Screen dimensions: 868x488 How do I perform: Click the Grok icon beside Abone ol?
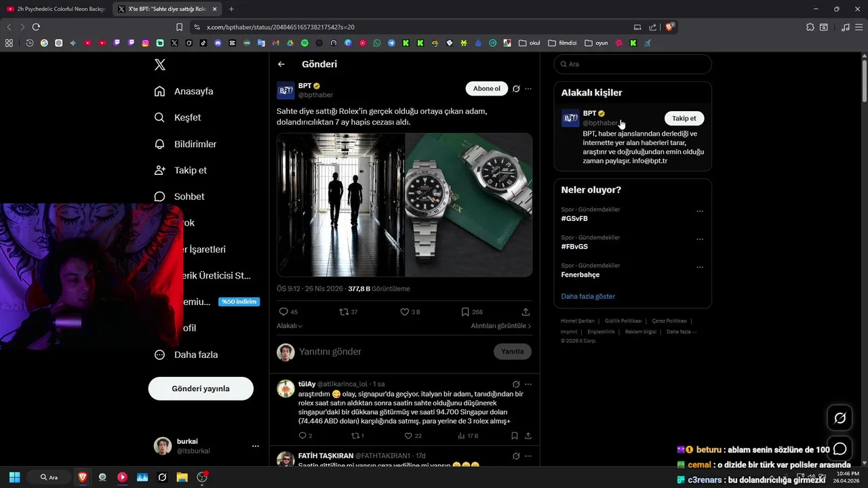pos(516,89)
